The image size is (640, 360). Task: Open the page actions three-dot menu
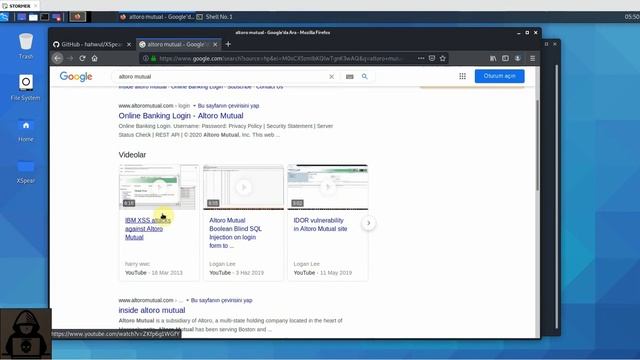(x=421, y=58)
